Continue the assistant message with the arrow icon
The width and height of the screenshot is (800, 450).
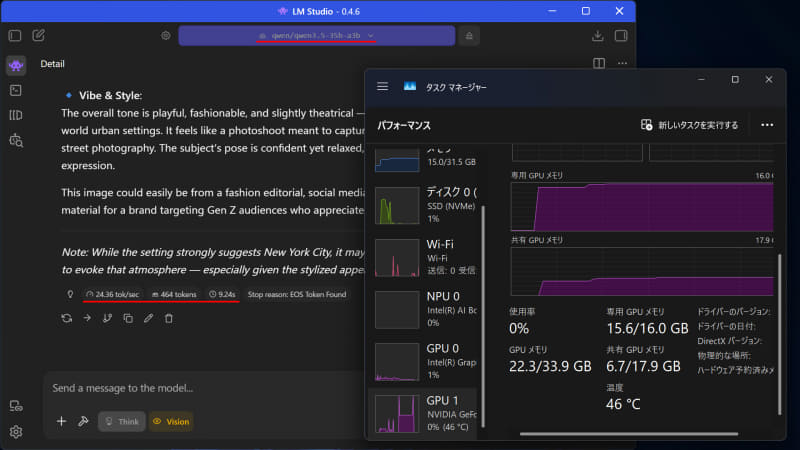click(x=87, y=318)
